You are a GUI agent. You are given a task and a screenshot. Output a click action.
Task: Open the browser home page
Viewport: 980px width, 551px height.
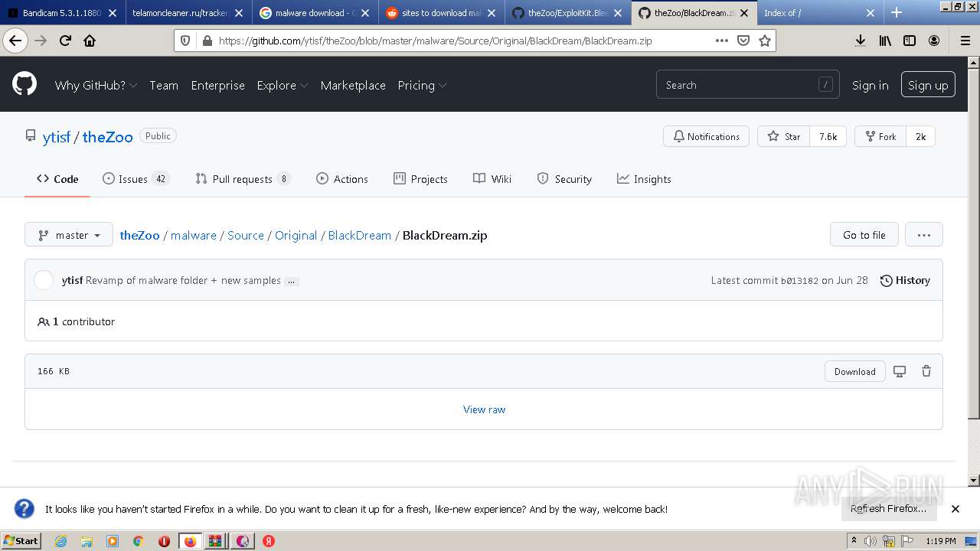click(x=90, y=41)
